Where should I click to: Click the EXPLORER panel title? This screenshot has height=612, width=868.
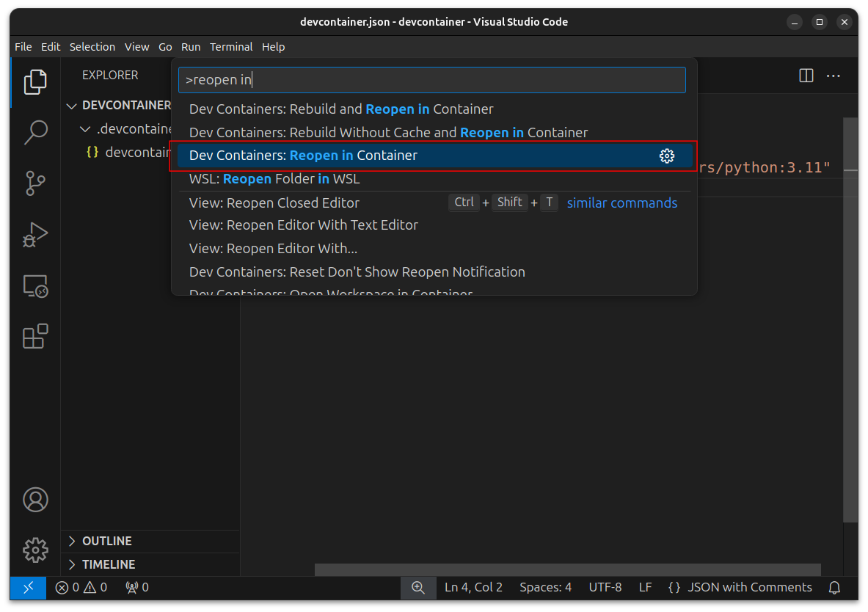(x=110, y=76)
